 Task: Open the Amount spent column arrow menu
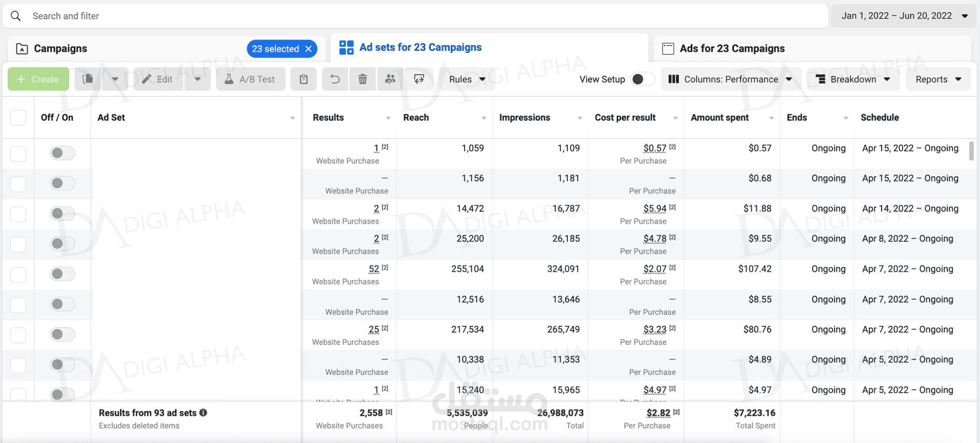[771, 118]
